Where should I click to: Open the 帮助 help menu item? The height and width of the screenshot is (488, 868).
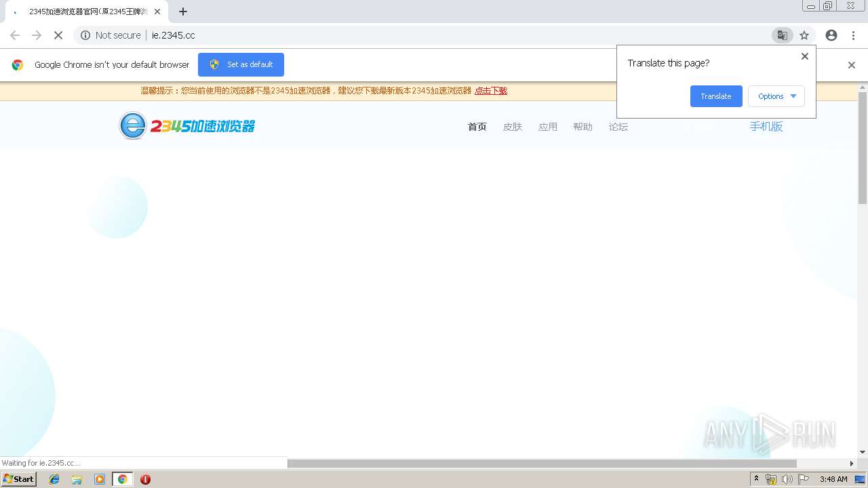coord(583,127)
